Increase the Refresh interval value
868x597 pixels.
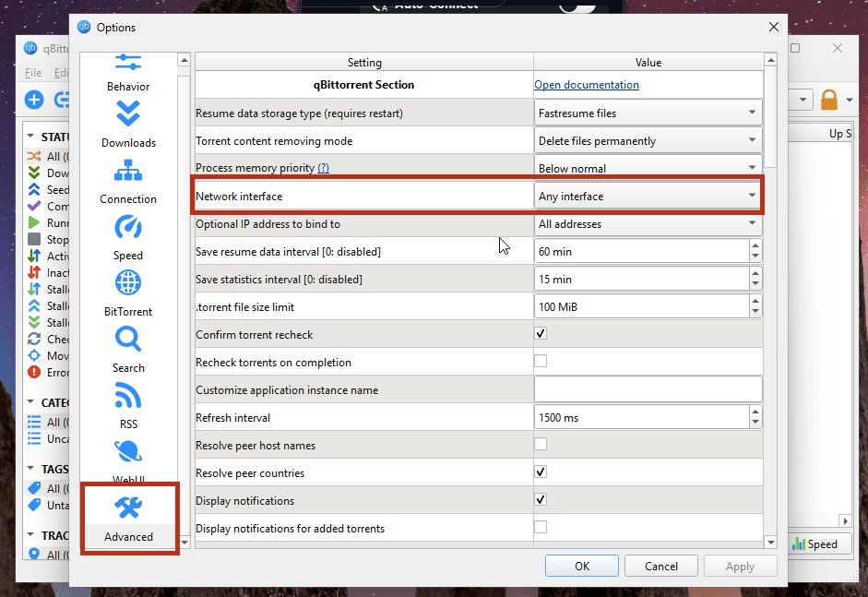tap(755, 412)
